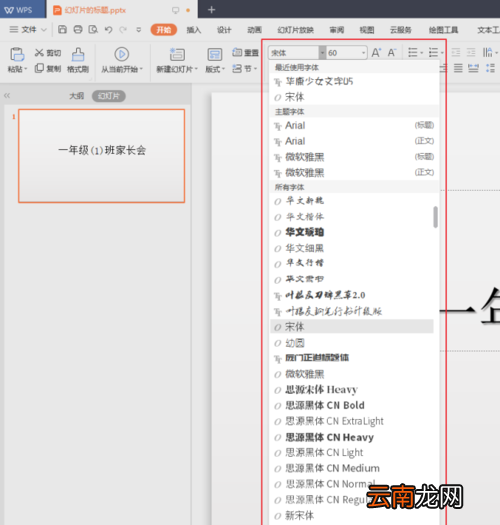Expand the 粘贴 paste options arrow
The height and width of the screenshot is (525, 500).
(x=26, y=69)
